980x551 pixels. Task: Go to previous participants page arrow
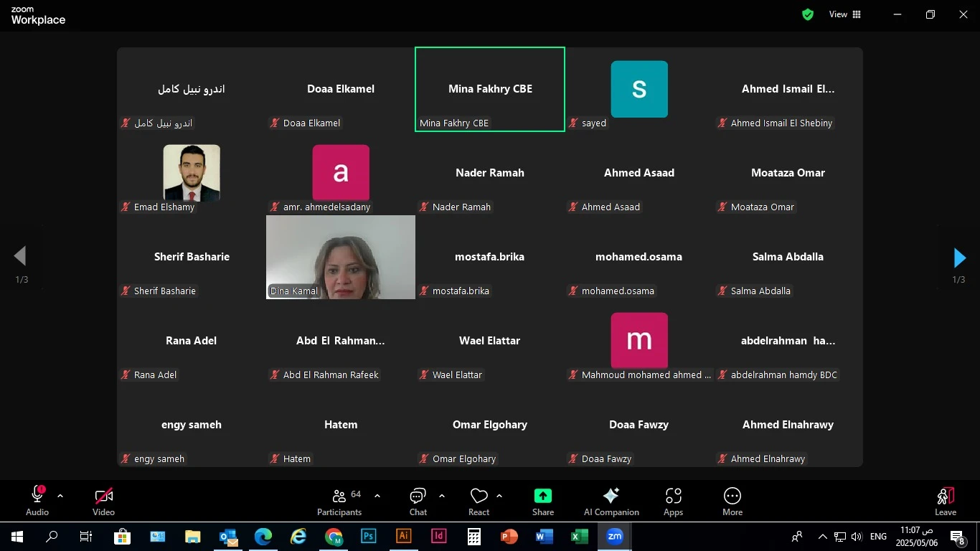point(20,256)
